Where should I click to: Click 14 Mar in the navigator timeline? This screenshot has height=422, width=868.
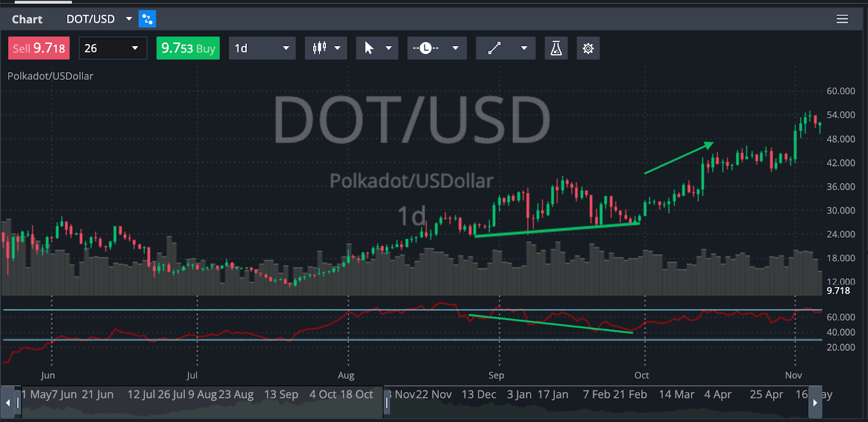(x=676, y=394)
